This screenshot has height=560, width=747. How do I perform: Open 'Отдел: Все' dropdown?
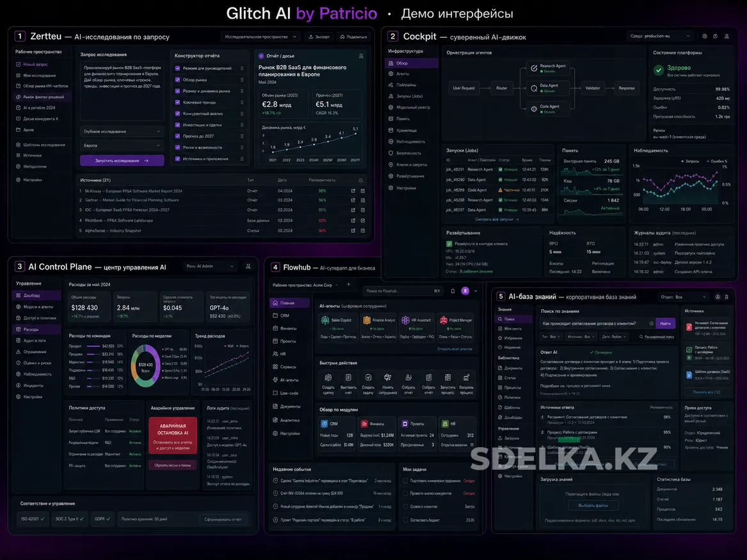[683, 297]
